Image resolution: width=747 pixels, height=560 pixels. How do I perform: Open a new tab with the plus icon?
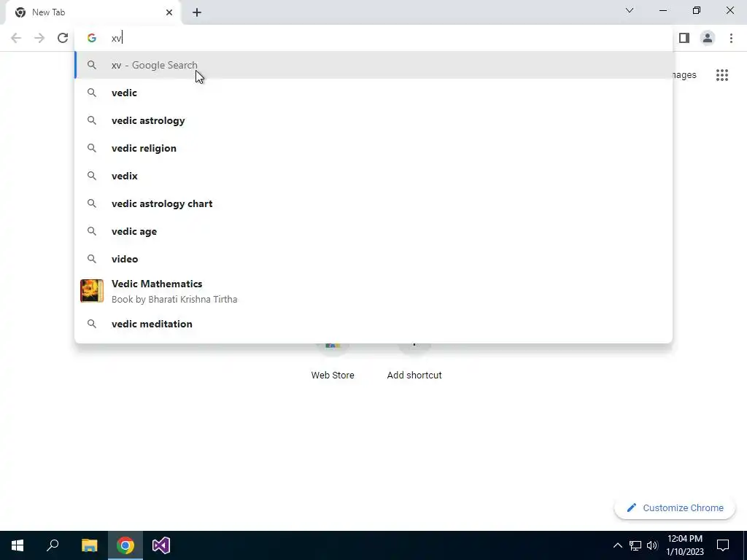[x=197, y=12]
